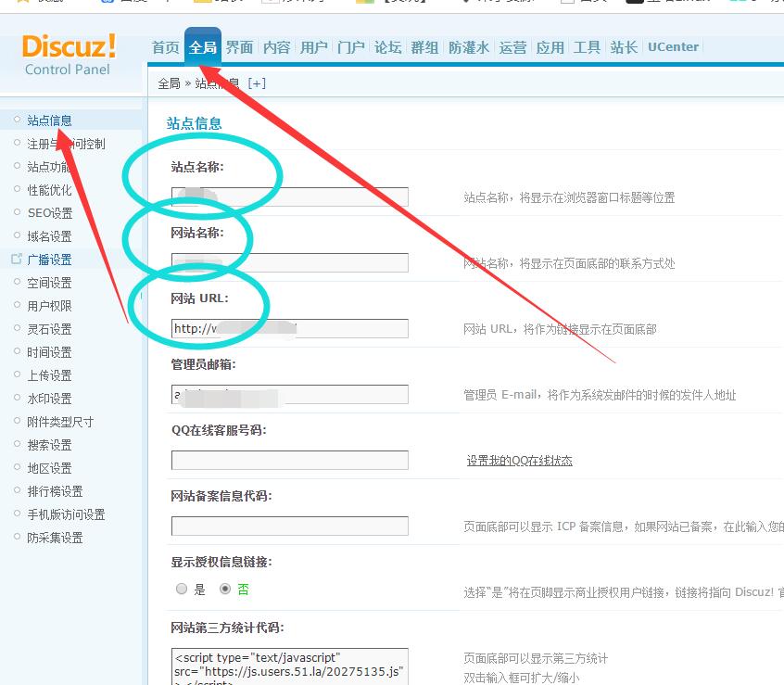Image resolution: width=784 pixels, height=685 pixels.
Task: Open 水印设置 from the sidebar
Action: click(x=49, y=399)
